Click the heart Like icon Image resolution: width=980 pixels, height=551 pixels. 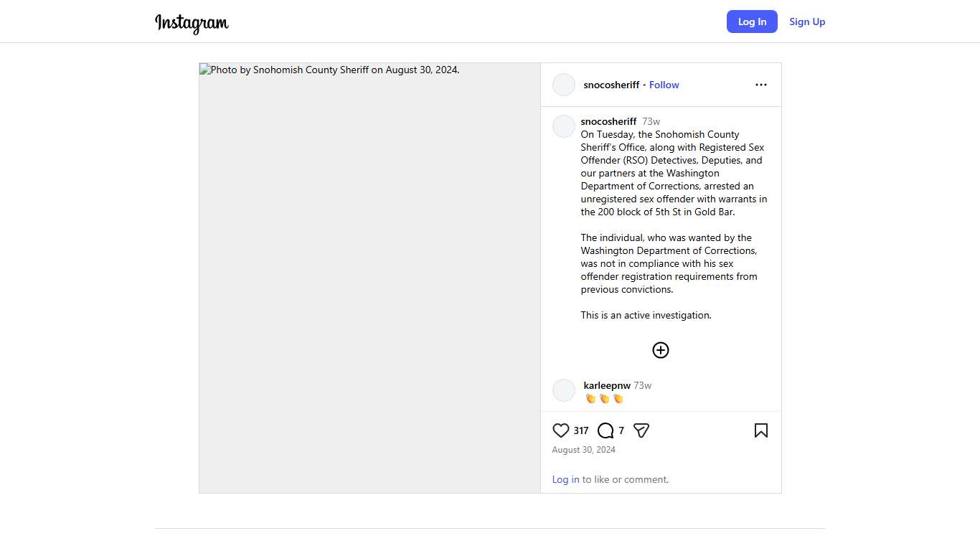(x=561, y=430)
